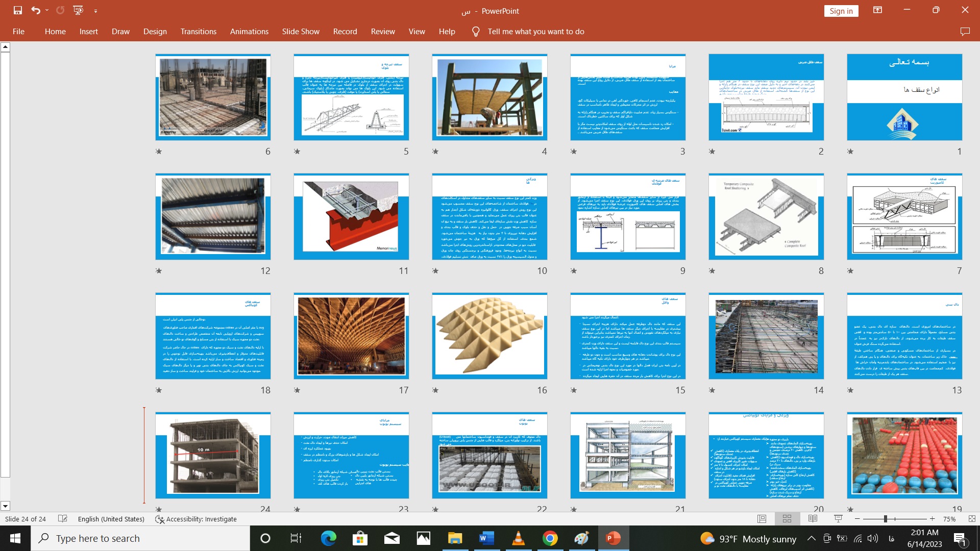Image resolution: width=980 pixels, height=551 pixels.
Task: Click the Record ribbon tab
Action: click(345, 32)
